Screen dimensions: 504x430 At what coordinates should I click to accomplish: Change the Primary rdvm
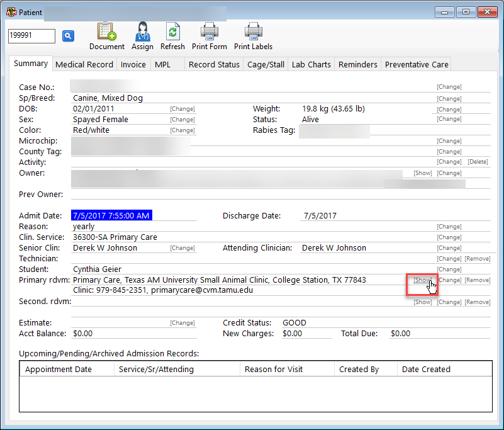[x=450, y=280]
